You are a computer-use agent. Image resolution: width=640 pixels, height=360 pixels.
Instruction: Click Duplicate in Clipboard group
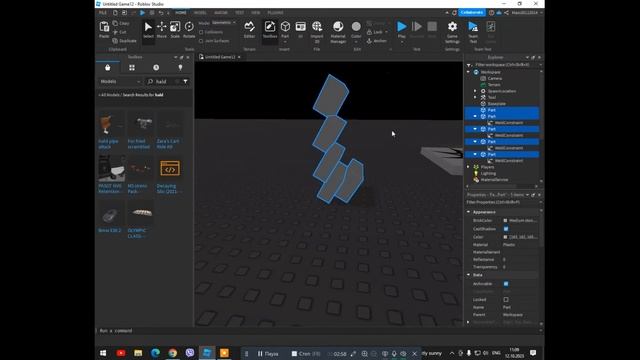[x=124, y=41]
